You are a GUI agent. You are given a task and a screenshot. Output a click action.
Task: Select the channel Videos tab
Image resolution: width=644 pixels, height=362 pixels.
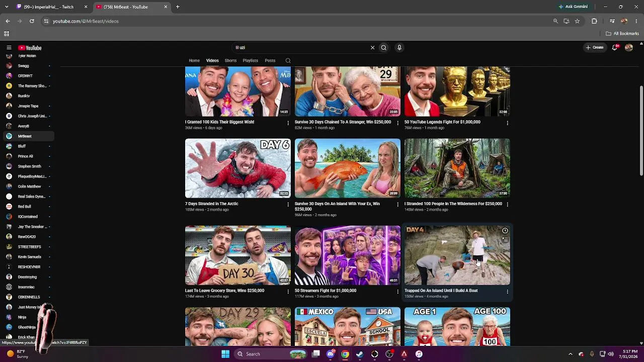(212, 61)
